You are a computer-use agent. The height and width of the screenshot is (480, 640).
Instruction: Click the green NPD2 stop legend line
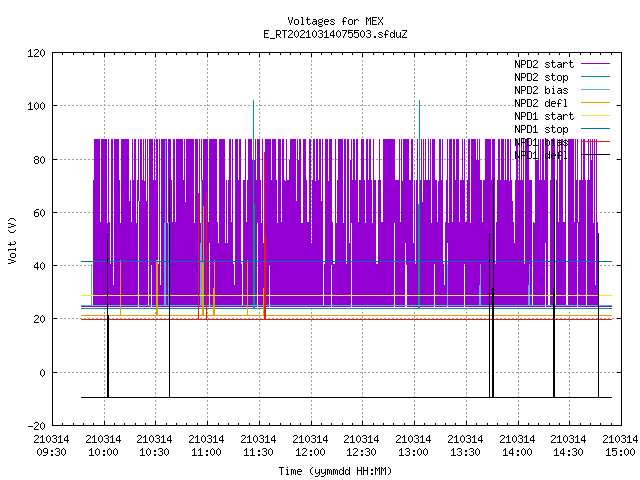click(596, 76)
